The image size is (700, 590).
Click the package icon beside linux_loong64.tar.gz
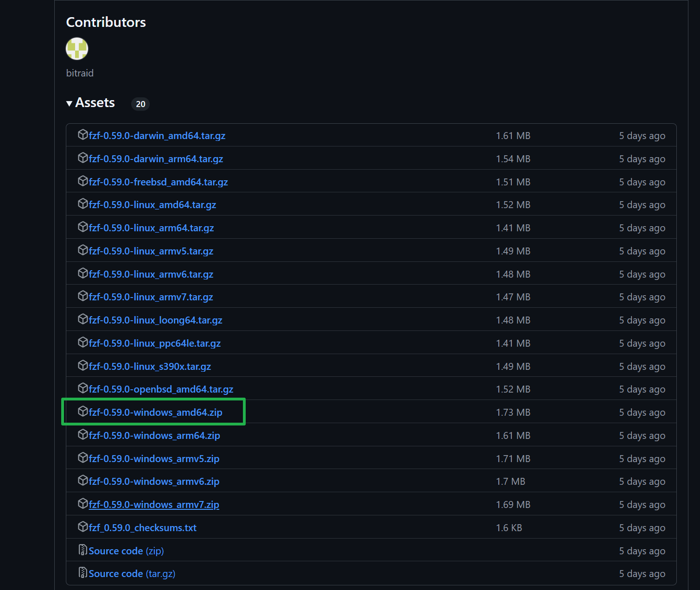[x=83, y=319]
